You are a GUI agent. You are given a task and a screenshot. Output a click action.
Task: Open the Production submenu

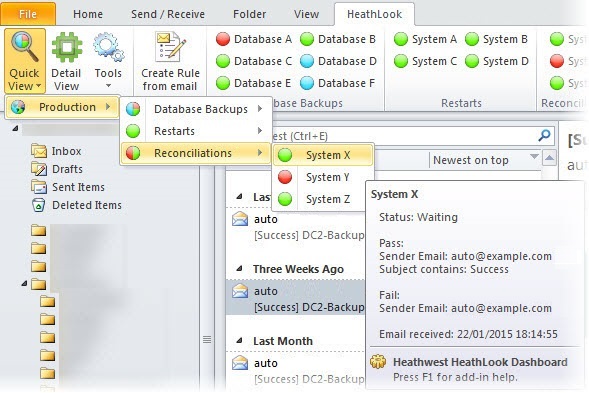tap(62, 107)
